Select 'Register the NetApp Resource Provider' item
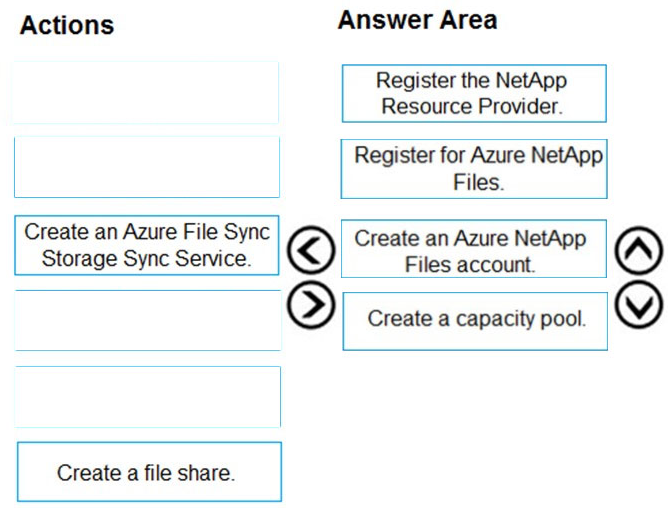The image size is (668, 508). point(474,93)
